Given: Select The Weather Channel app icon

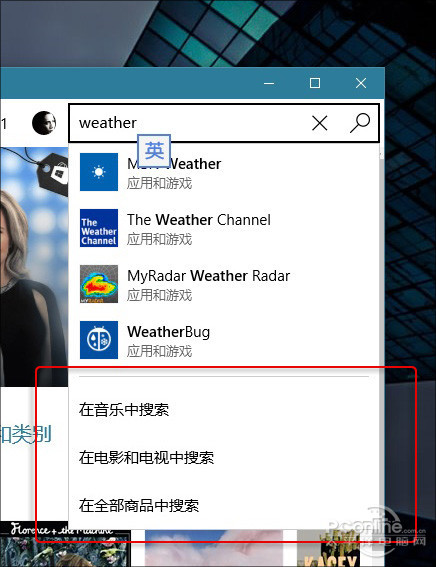Looking at the screenshot, I should [x=99, y=228].
